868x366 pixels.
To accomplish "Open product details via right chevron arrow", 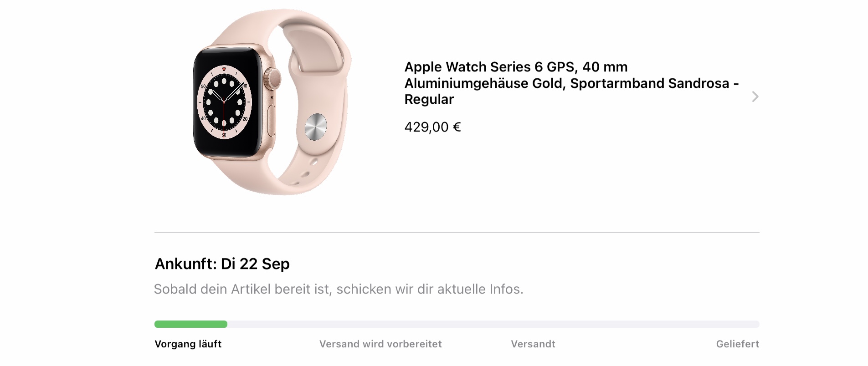I will pos(755,97).
